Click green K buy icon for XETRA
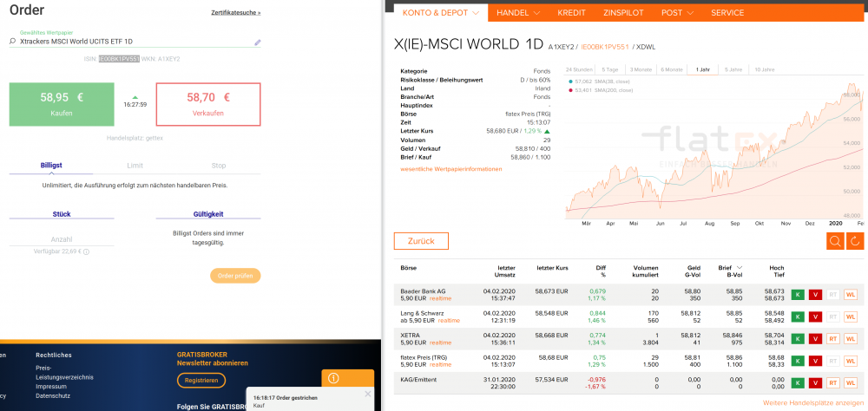This screenshot has height=411, width=868. click(798, 339)
